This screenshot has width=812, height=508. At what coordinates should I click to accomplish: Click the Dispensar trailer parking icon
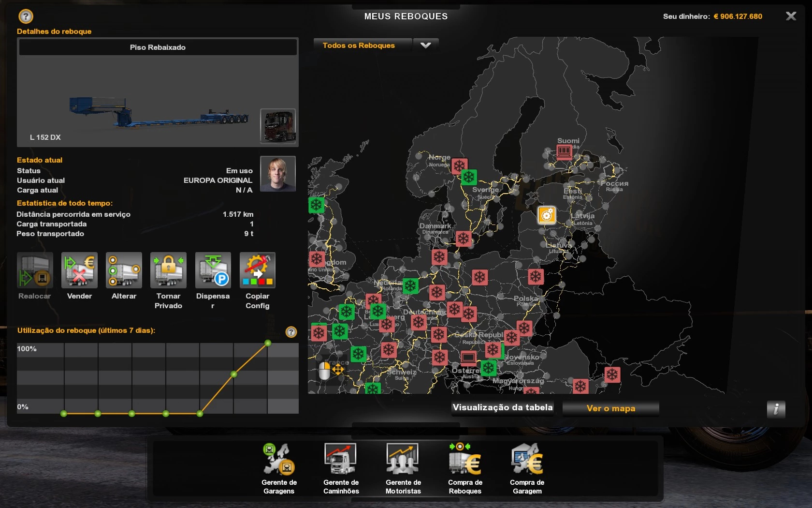point(213,270)
